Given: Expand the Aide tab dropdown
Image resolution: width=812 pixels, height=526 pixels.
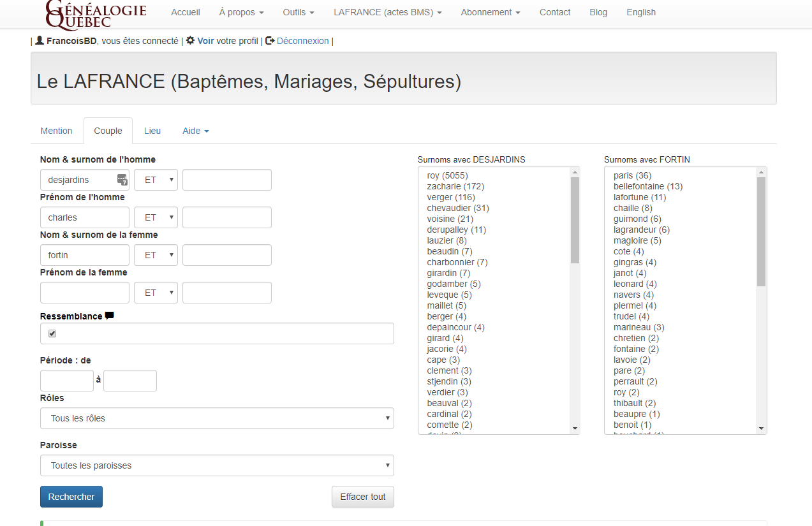Looking at the screenshot, I should point(196,131).
